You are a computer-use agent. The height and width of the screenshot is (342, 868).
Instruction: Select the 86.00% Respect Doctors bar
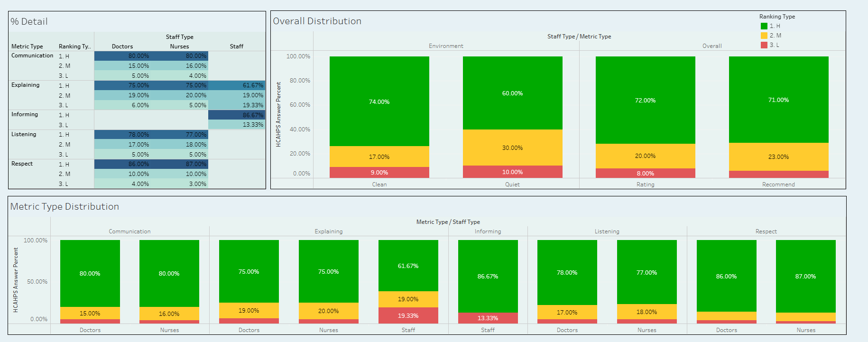pos(727,276)
